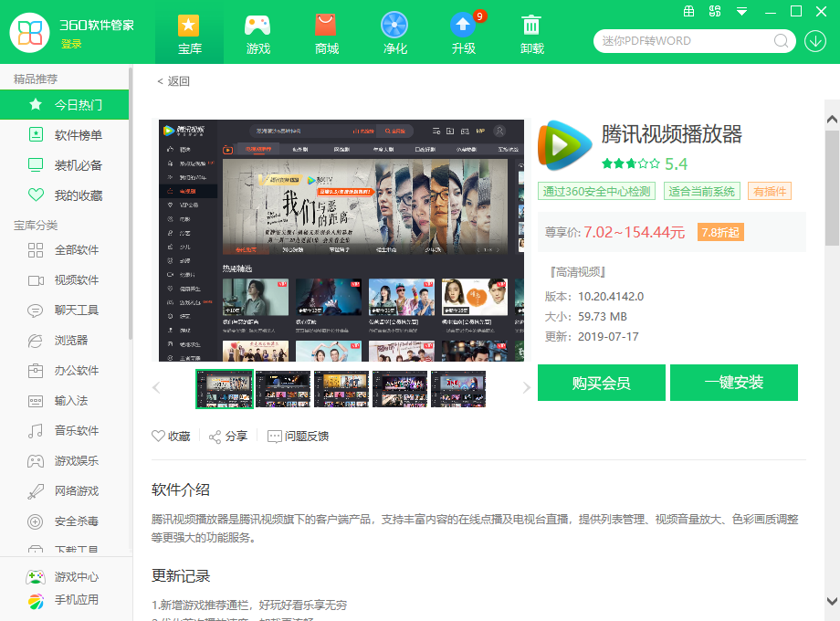Click the 购买会员 button
The image size is (840, 621).
(601, 383)
